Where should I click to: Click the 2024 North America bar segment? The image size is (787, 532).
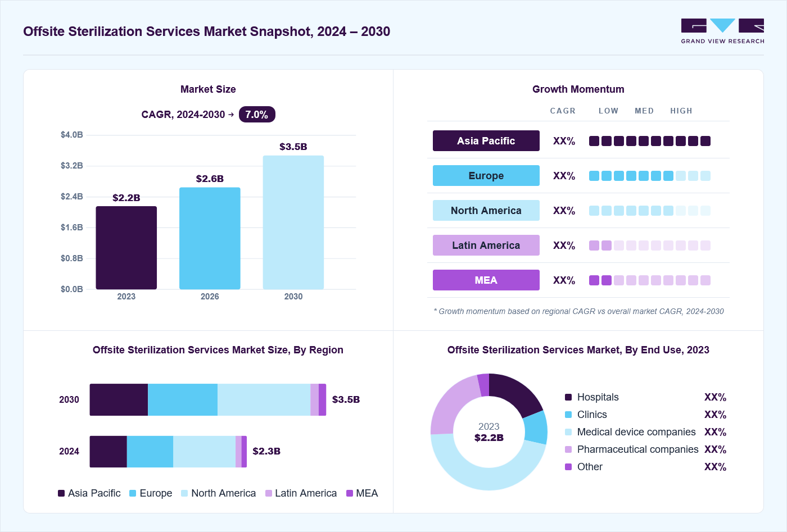pos(204,452)
